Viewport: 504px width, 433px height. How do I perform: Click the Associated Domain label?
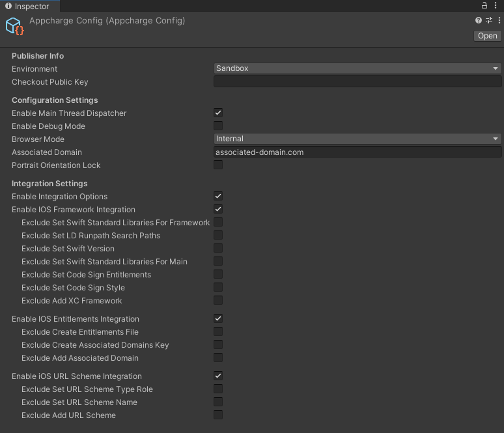click(x=47, y=152)
